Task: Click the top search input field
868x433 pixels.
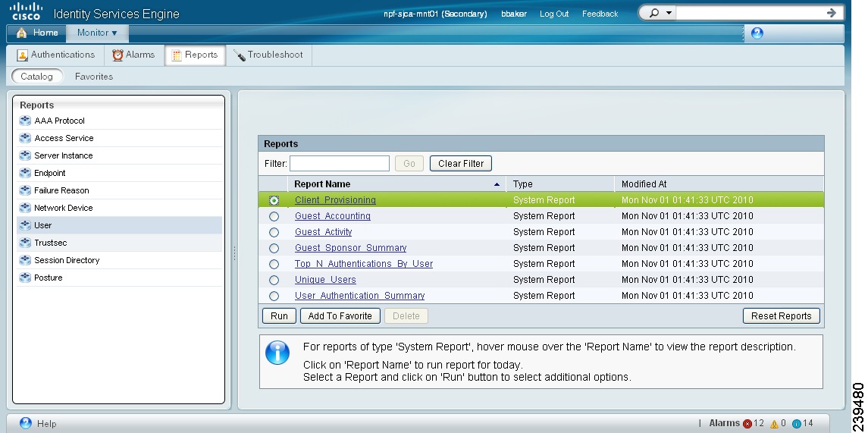Action: click(x=750, y=13)
